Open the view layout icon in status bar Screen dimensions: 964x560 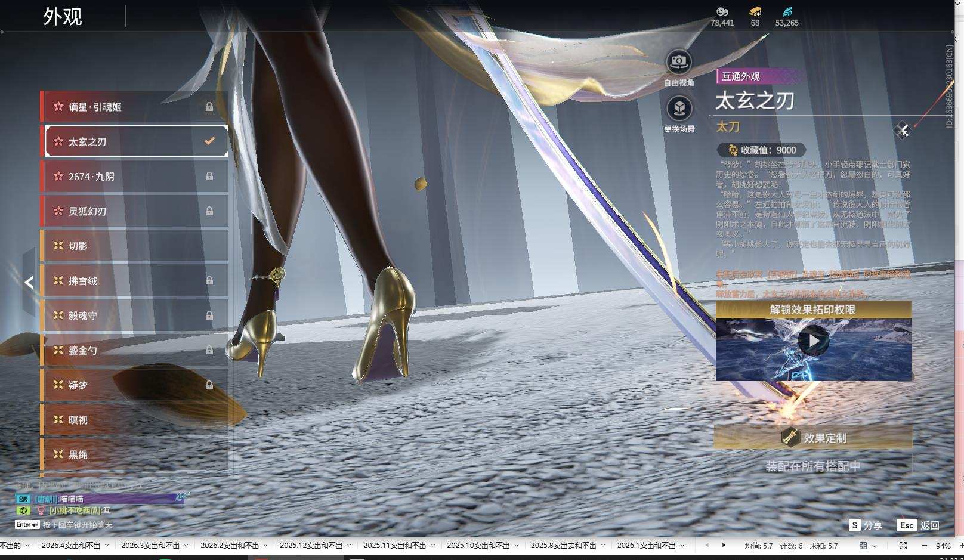click(x=863, y=546)
